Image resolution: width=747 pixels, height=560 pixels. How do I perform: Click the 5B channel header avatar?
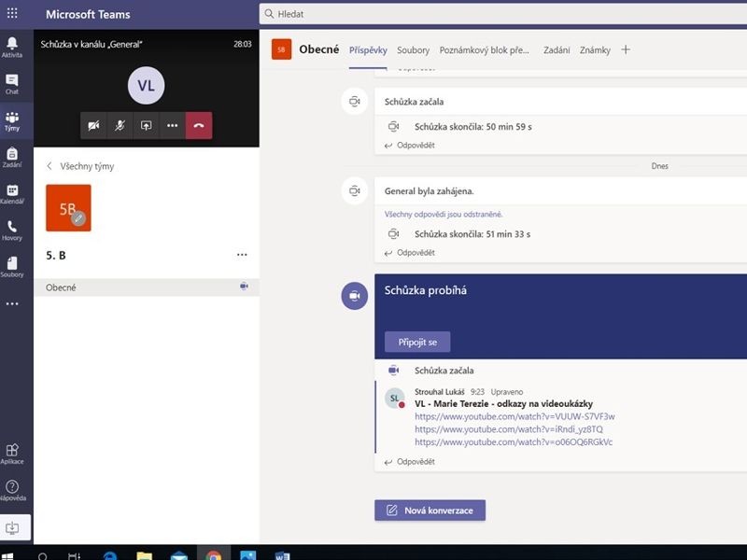coord(281,49)
